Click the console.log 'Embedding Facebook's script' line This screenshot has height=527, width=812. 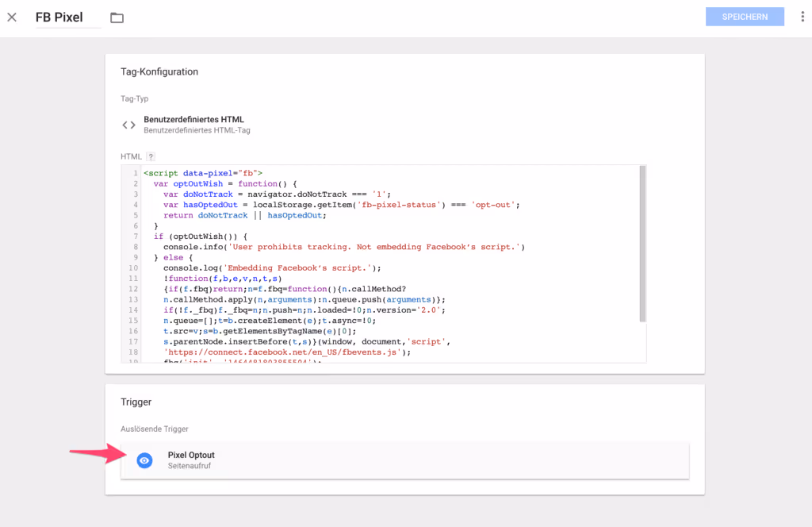pos(272,268)
